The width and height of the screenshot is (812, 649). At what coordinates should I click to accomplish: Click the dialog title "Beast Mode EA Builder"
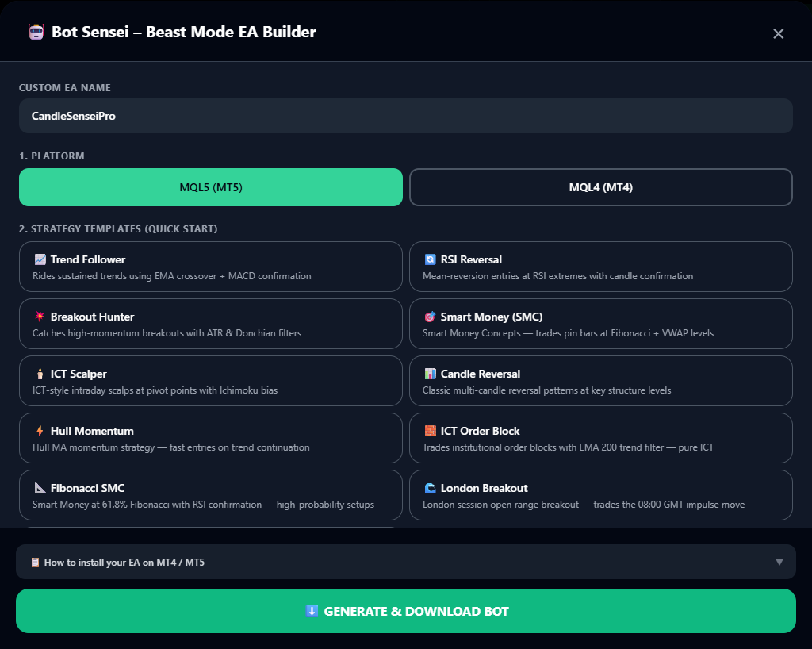coord(231,32)
